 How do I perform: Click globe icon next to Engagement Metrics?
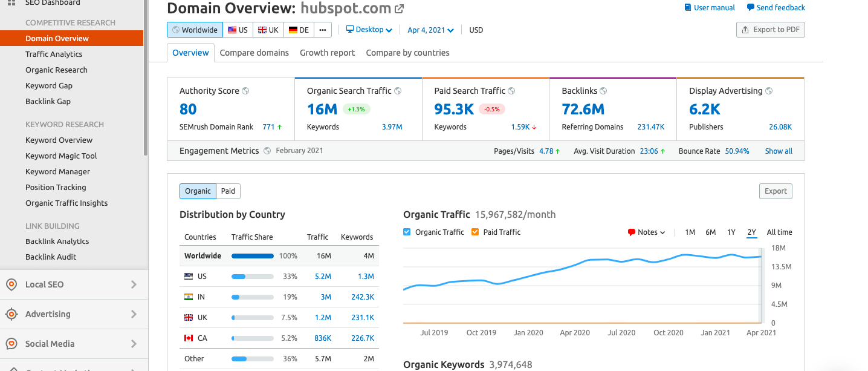267,151
